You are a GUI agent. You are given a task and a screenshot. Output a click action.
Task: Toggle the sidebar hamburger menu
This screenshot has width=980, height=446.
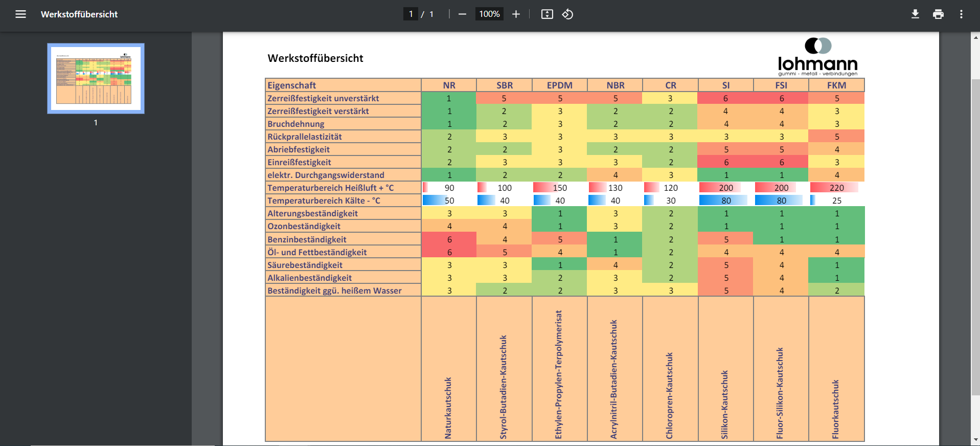point(20,14)
